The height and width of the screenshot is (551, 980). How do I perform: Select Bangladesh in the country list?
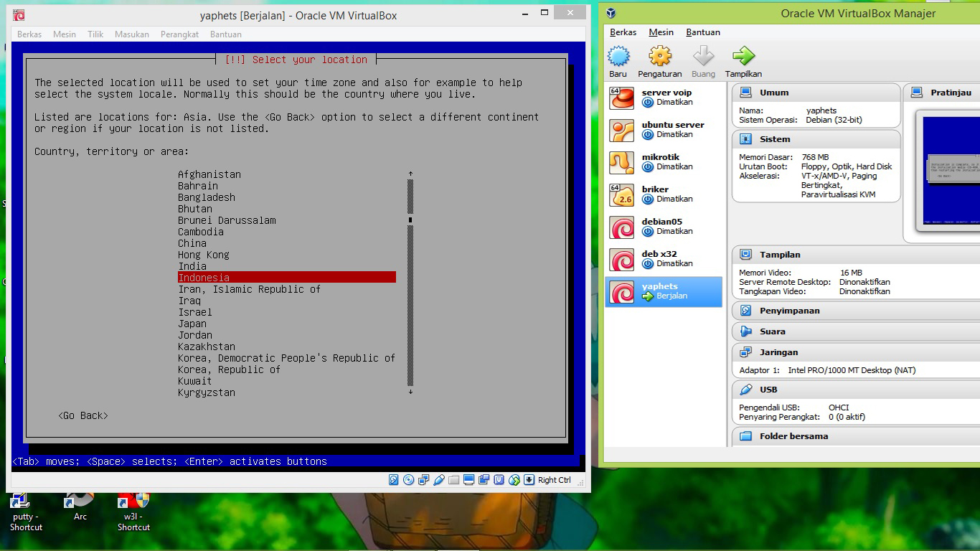[x=207, y=197]
